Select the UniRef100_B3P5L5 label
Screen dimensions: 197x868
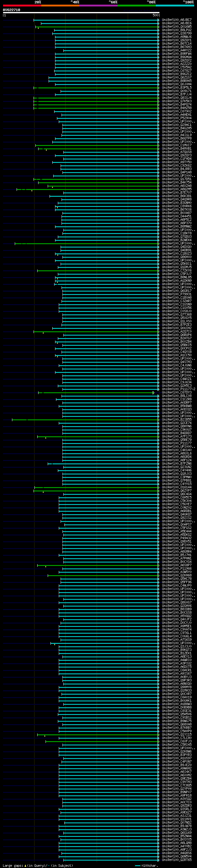[176, 88]
